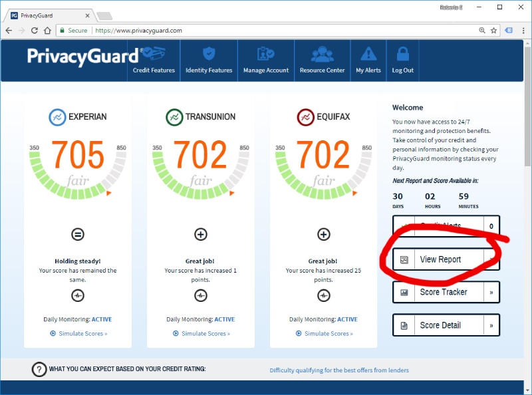Click the alerts count badge showing 0
Image resolution: width=532 pixels, height=395 pixels.
(491, 226)
